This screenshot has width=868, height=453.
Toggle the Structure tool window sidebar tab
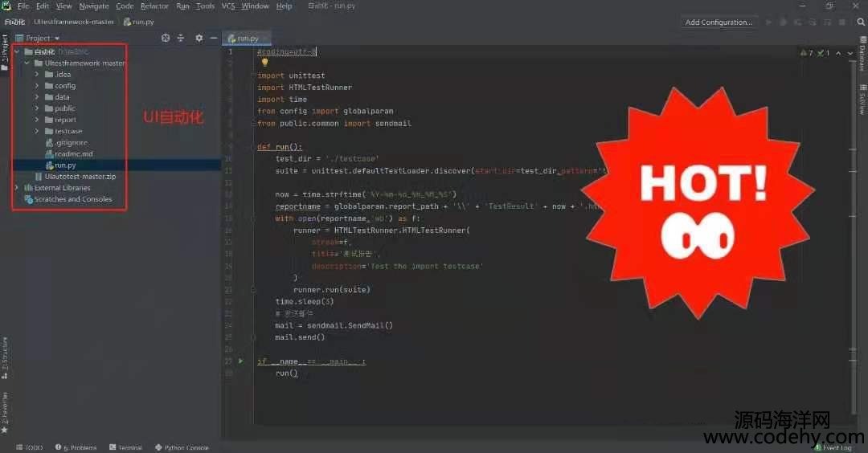click(x=5, y=357)
